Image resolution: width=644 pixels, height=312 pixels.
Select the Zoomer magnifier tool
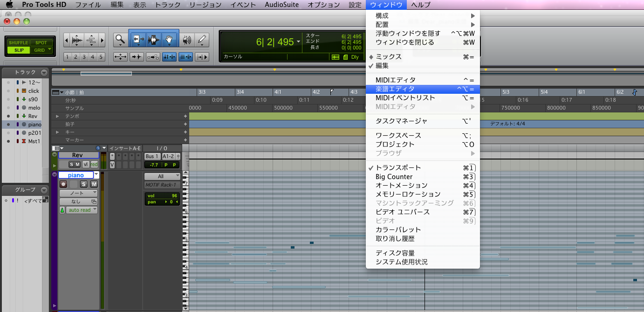click(120, 40)
